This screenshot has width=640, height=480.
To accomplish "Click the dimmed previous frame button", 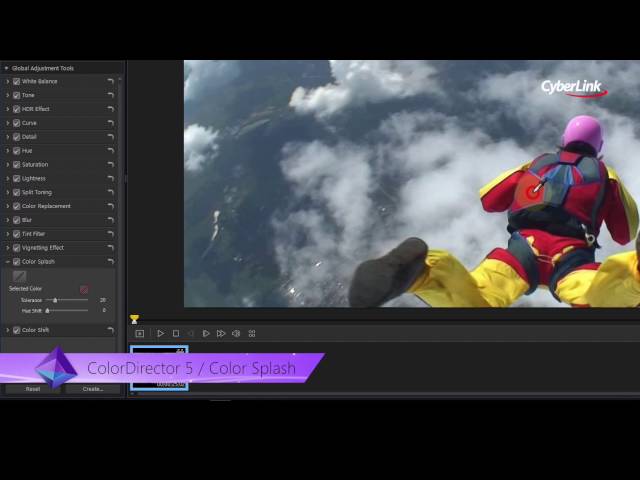I will click(x=191, y=333).
